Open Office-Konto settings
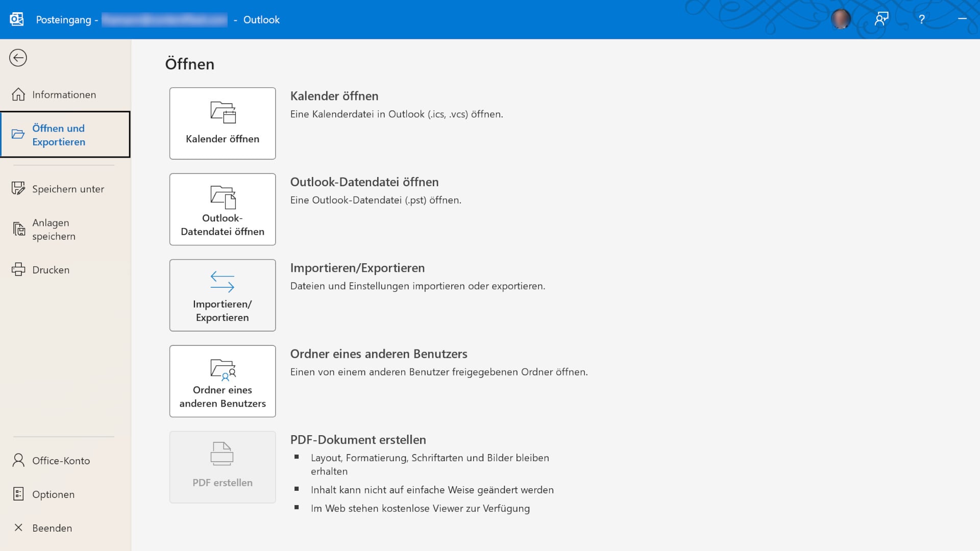980x551 pixels. tap(65, 460)
